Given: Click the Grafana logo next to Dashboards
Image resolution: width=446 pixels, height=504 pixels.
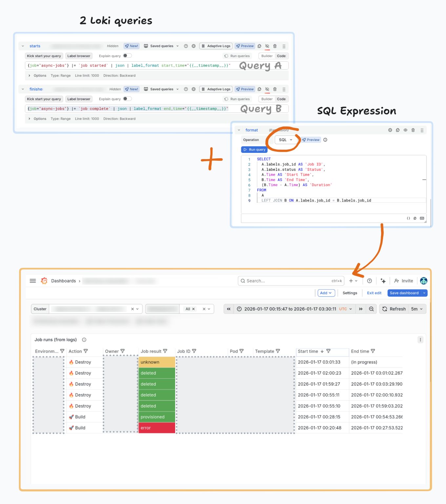Looking at the screenshot, I should click(44, 281).
